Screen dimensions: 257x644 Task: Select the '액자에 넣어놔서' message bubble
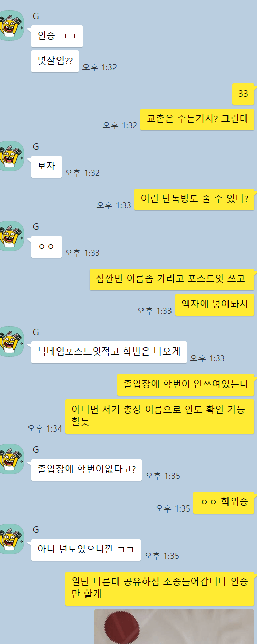[215, 305]
